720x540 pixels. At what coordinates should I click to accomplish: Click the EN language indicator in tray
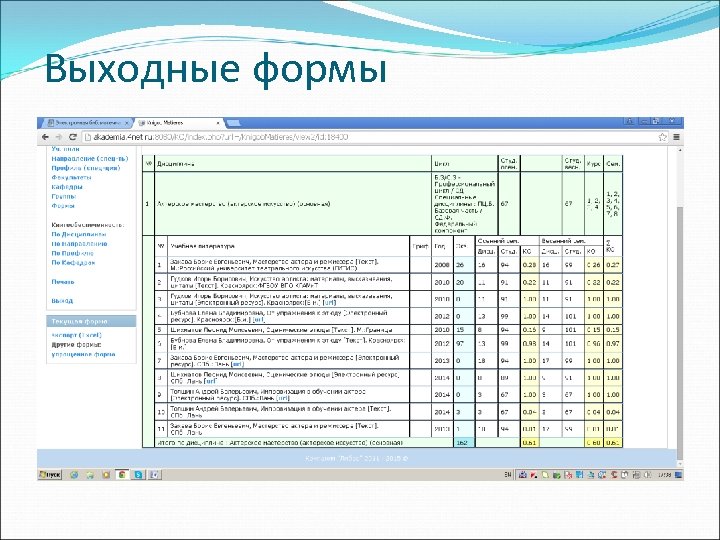point(508,475)
